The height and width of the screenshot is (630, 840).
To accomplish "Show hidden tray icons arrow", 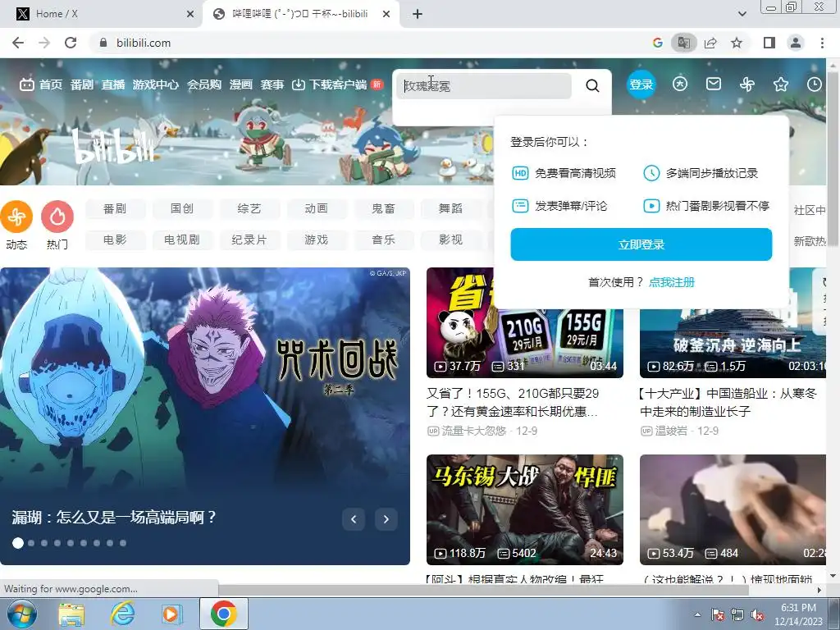I will tap(697, 614).
